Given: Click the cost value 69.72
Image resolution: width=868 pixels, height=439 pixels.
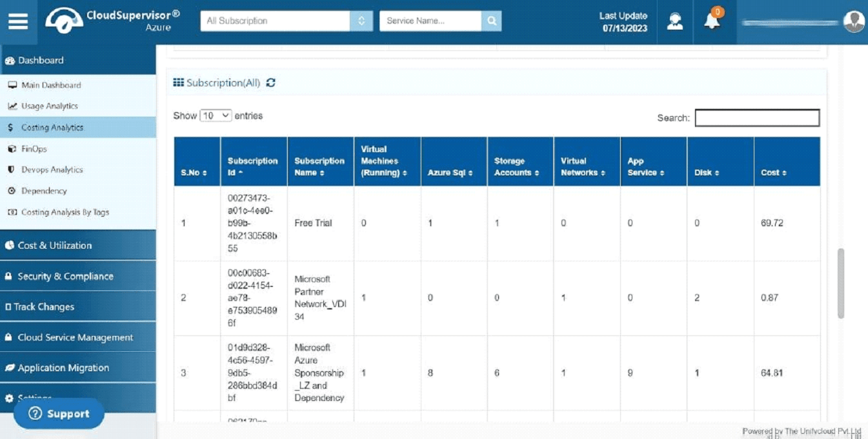Looking at the screenshot, I should click(772, 223).
